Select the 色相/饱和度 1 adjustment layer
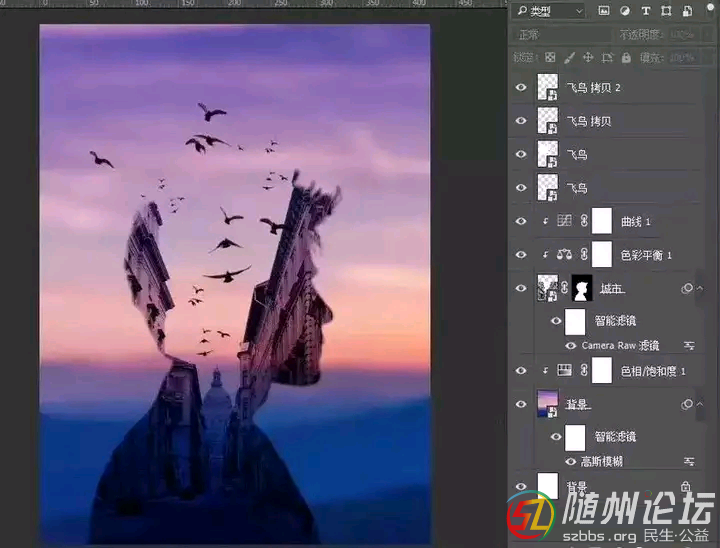 [x=652, y=371]
